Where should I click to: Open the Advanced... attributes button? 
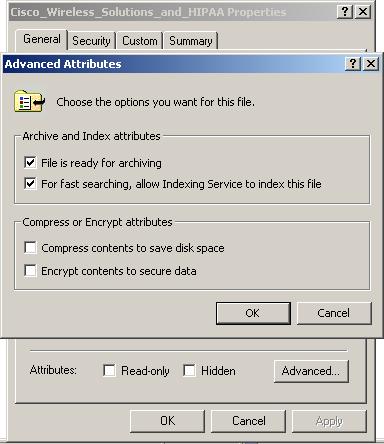(311, 371)
